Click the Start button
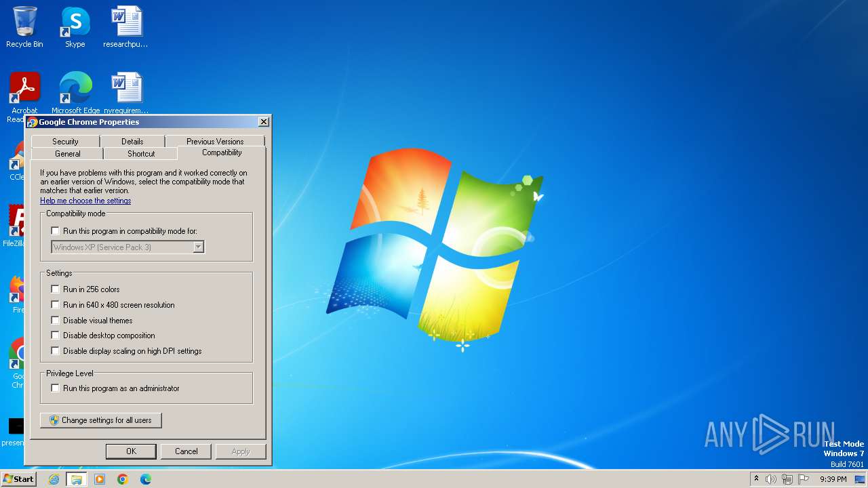 click(x=19, y=479)
